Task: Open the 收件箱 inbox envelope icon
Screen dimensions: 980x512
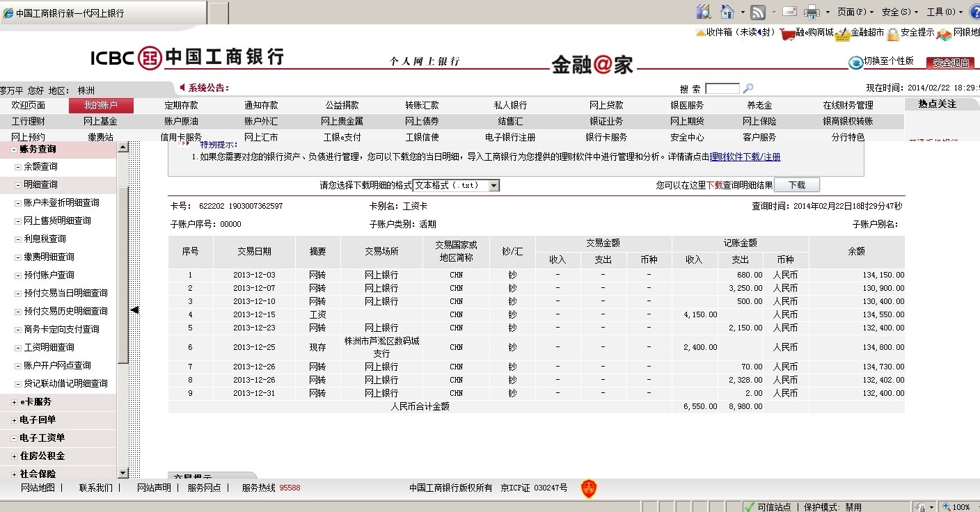Action: (x=701, y=33)
